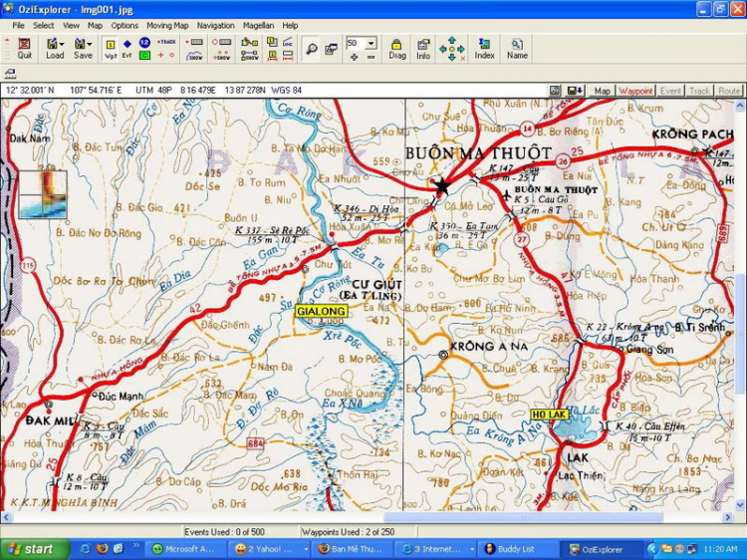The height and width of the screenshot is (560, 747).
Task: Click the upper yellow square waypoint icon
Action: coord(272,43)
